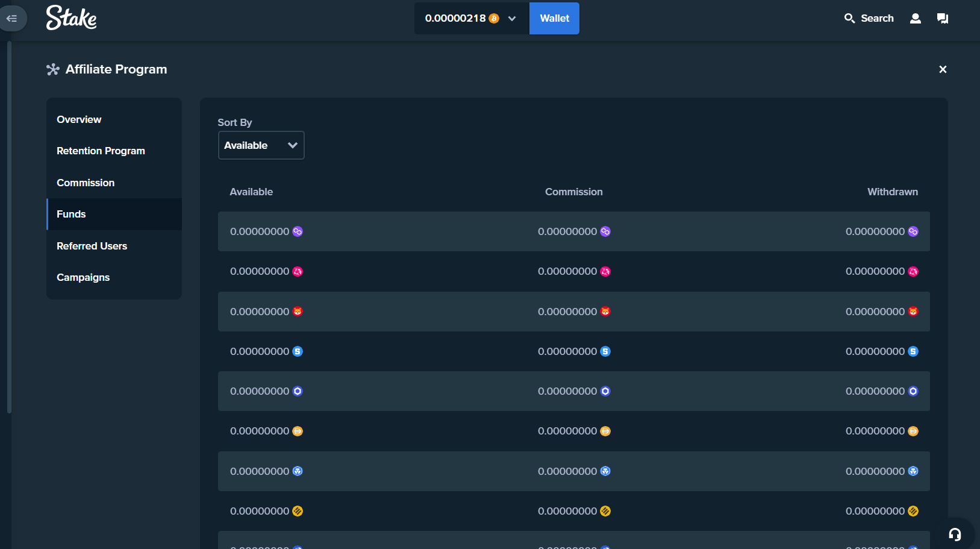980x549 pixels.
Task: Click the search magnifier icon
Action: click(849, 18)
